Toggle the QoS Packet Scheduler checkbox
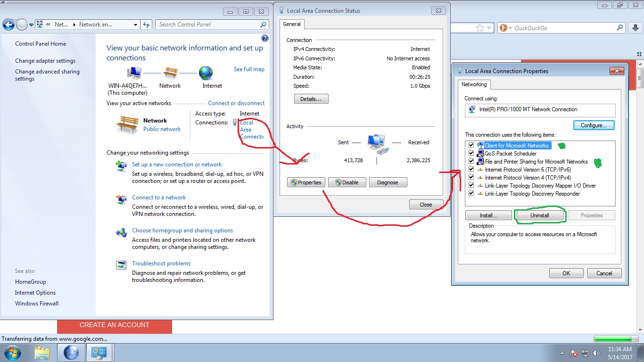Screen dimensions: 644x362 pos(471,154)
